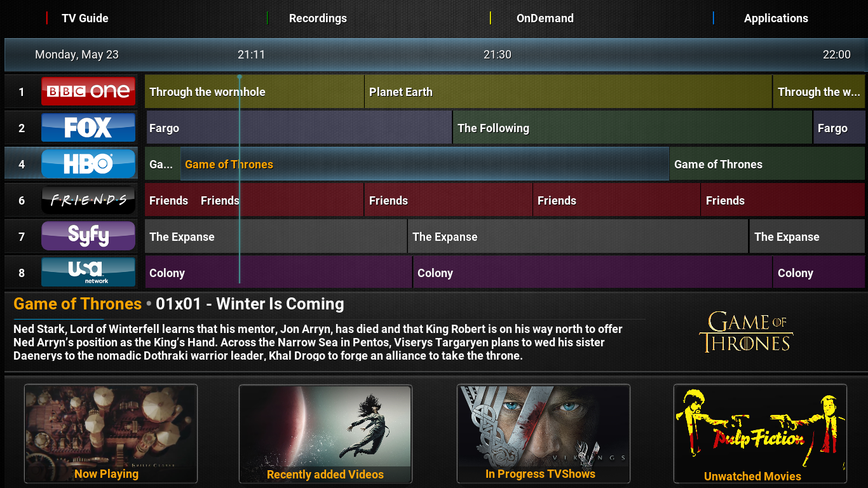Select the Syfy channel logo
This screenshot has width=868, height=488.
(x=88, y=236)
